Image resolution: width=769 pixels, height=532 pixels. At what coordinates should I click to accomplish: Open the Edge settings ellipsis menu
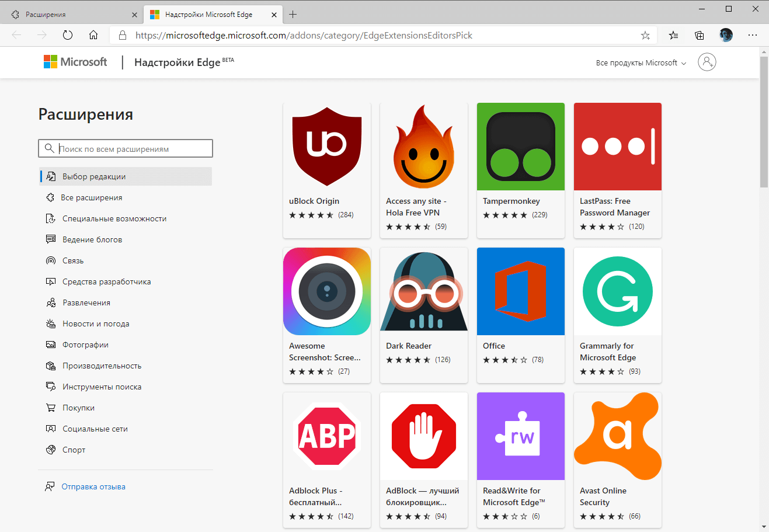click(753, 35)
